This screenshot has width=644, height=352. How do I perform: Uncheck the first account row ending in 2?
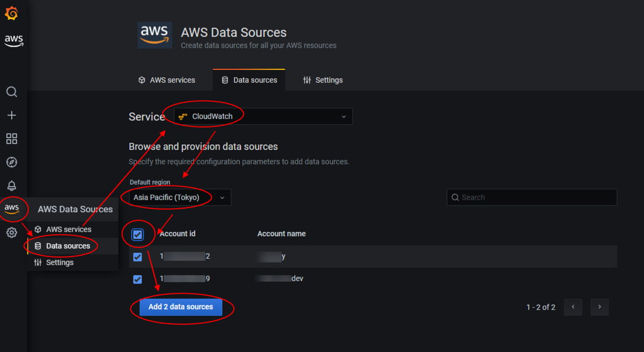coord(137,256)
